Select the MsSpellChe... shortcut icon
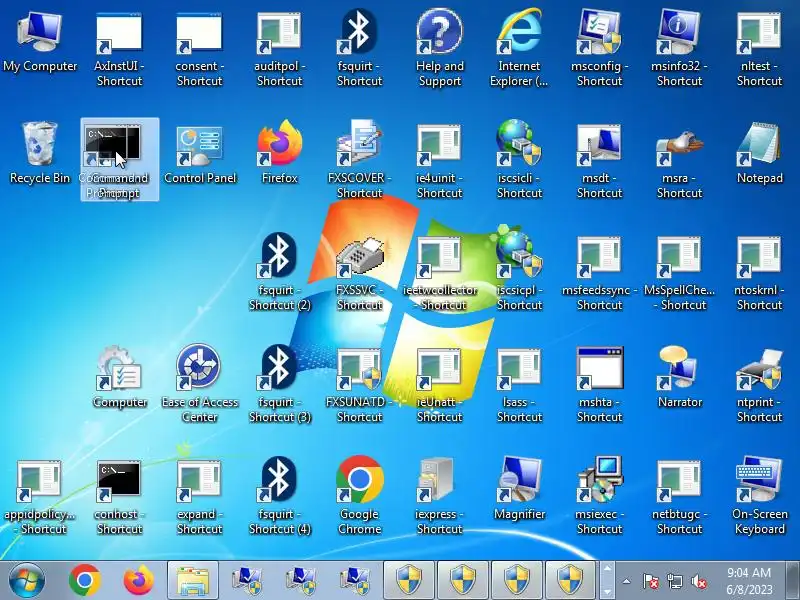800x600 pixels. click(x=680, y=273)
